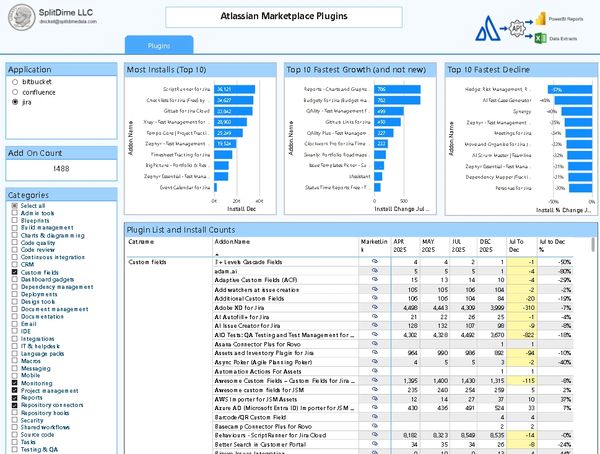Viewport: 600px width, 454px height.
Task: Open marketplace link for AI Autofill+ for Jira
Action: pos(374,316)
